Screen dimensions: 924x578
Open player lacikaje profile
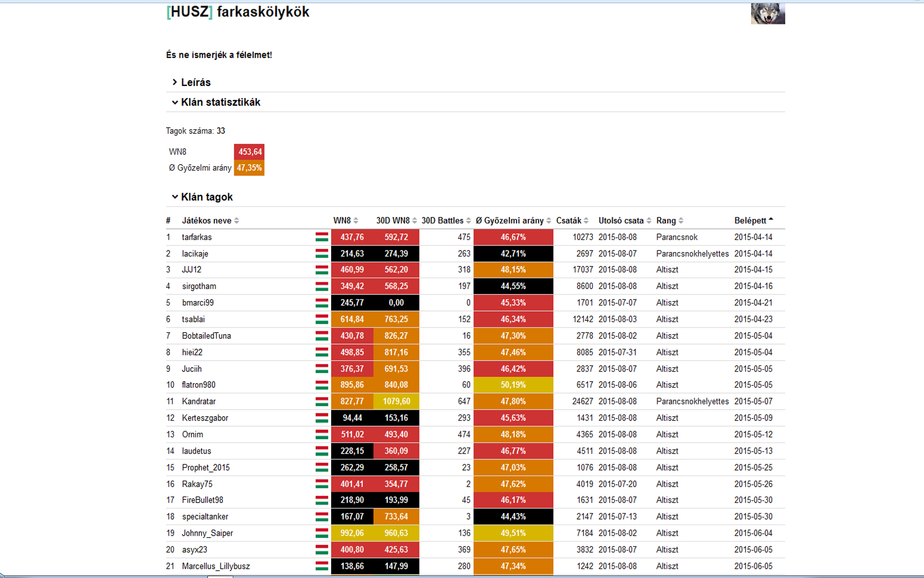click(x=195, y=254)
